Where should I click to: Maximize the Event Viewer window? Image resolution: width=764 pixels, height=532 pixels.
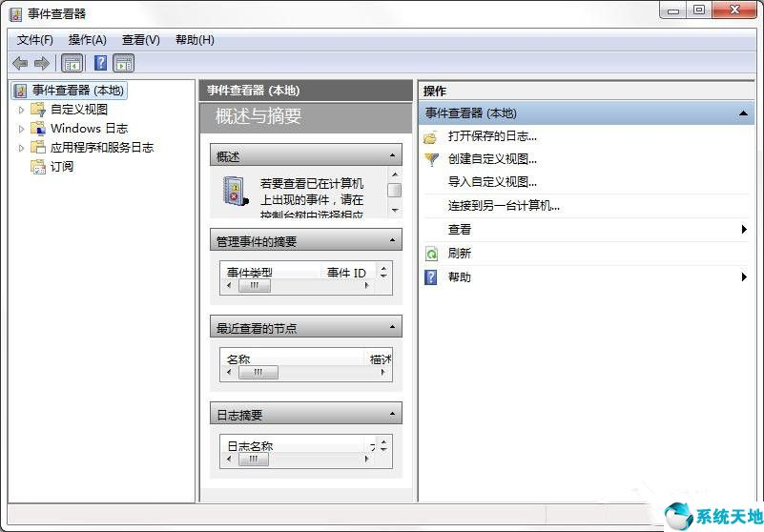699,10
